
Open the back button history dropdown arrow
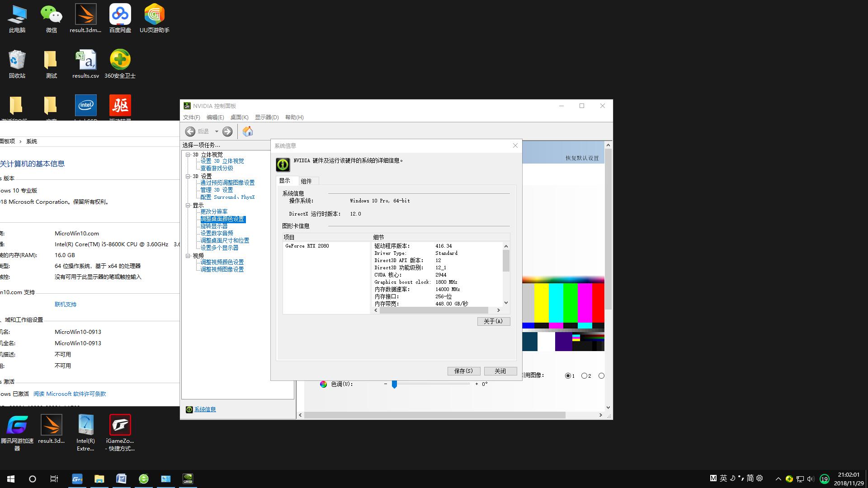pyautogui.click(x=217, y=131)
